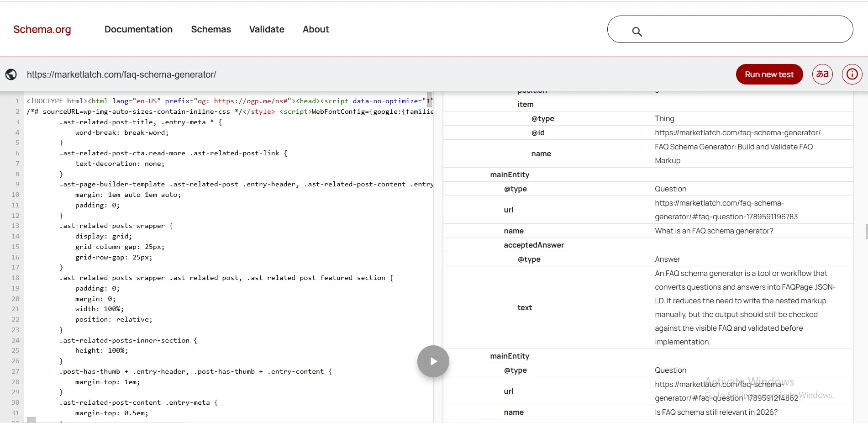This screenshot has height=423, width=868.
Task: Open the About menu item
Action: [x=316, y=29]
